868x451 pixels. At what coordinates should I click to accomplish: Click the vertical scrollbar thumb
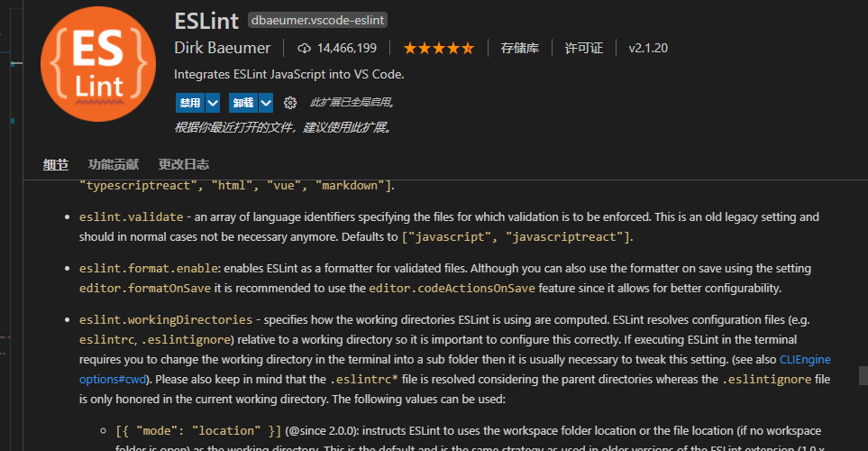(x=863, y=374)
